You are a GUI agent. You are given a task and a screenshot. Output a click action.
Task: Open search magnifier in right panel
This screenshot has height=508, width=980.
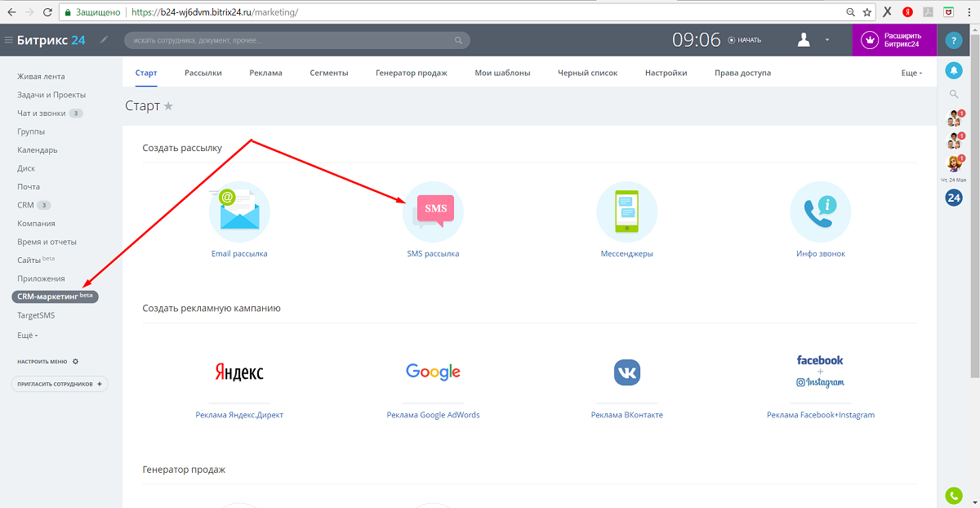(x=953, y=95)
